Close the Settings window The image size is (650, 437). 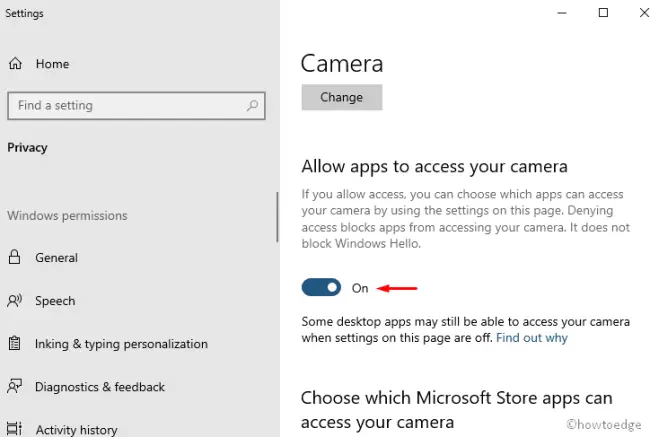tap(633, 13)
